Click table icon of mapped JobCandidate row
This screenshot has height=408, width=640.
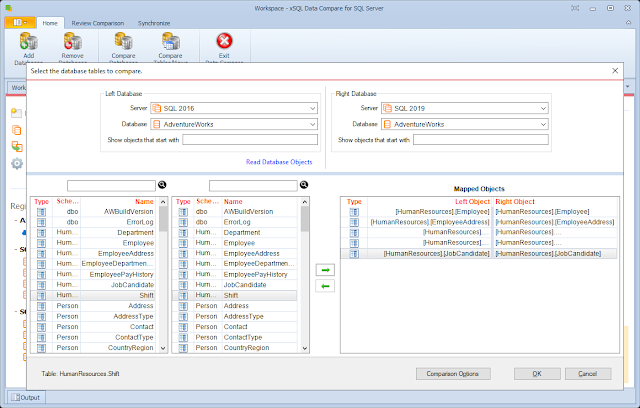click(x=354, y=253)
